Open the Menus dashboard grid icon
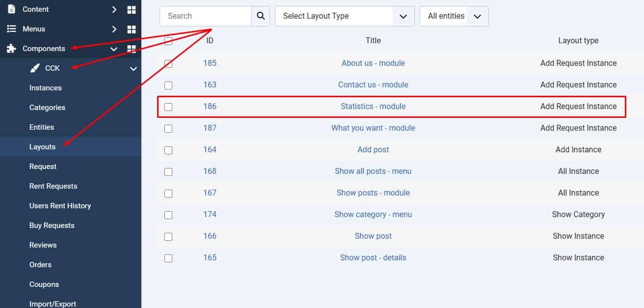This screenshot has height=308, width=644. 131,29
